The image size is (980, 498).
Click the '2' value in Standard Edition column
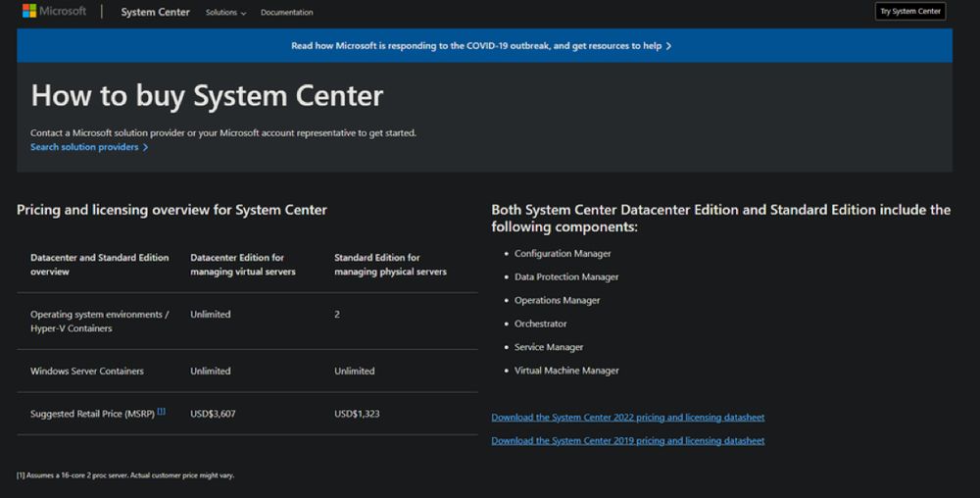pos(337,315)
